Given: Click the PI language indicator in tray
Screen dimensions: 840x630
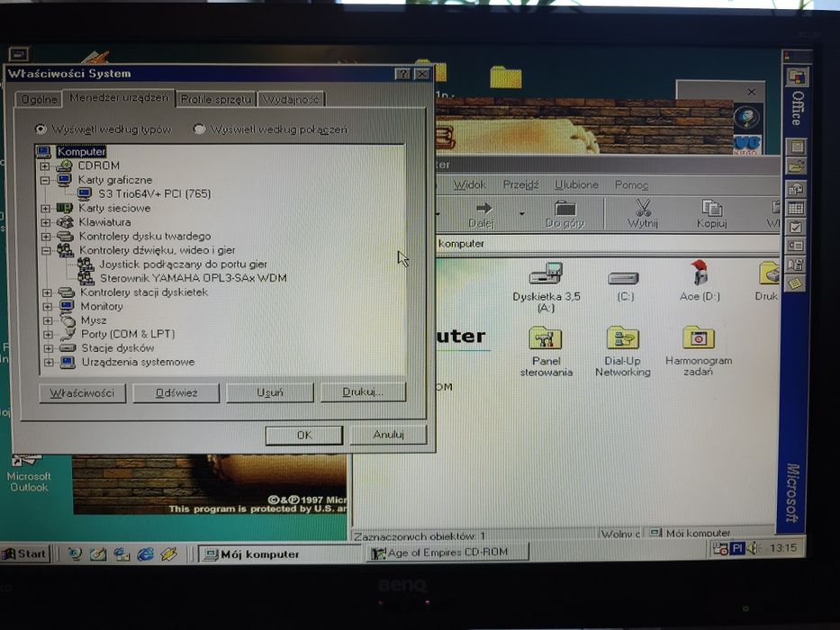Looking at the screenshot, I should (737, 548).
